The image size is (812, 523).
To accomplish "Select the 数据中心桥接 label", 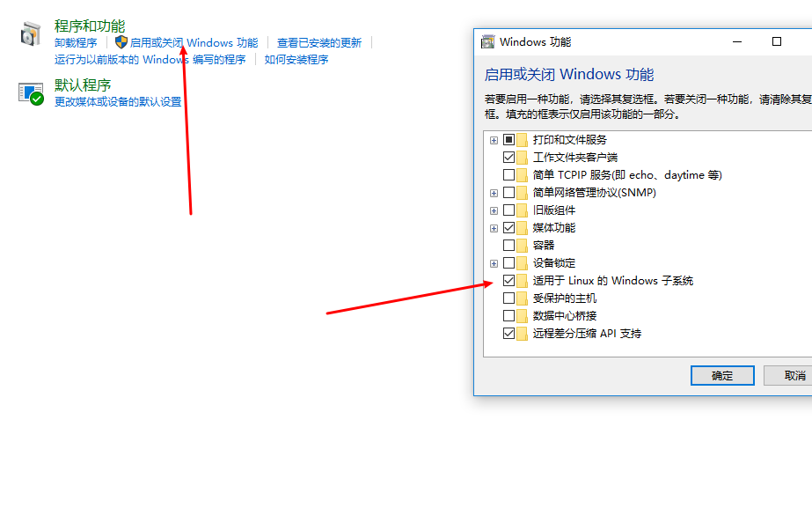I will (565, 316).
